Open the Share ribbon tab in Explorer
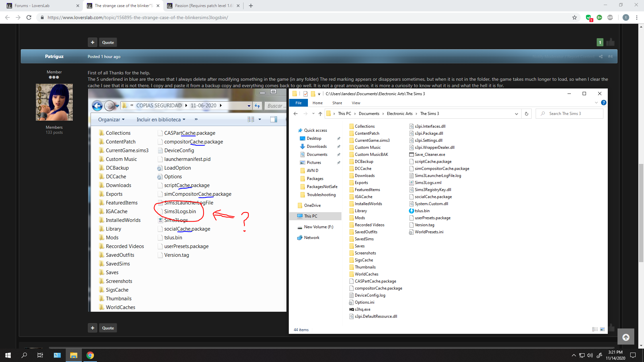Viewport: 644px width, 362px height. click(x=337, y=103)
